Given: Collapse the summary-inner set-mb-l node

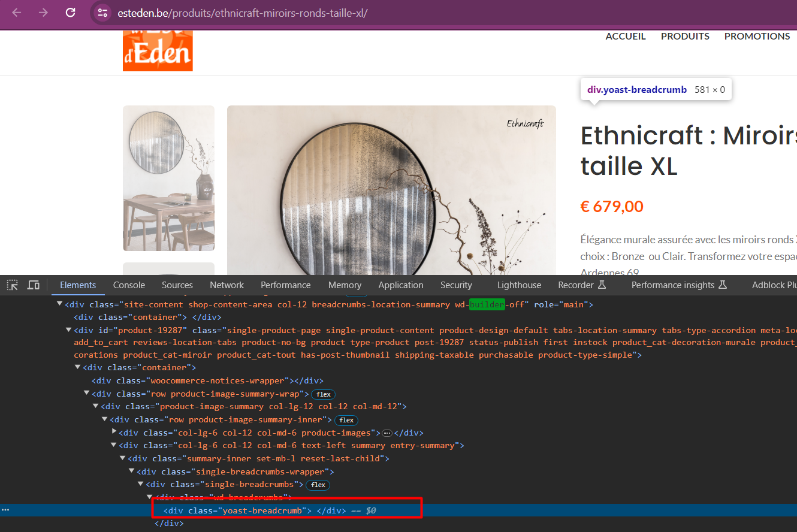Looking at the screenshot, I should coord(122,459).
